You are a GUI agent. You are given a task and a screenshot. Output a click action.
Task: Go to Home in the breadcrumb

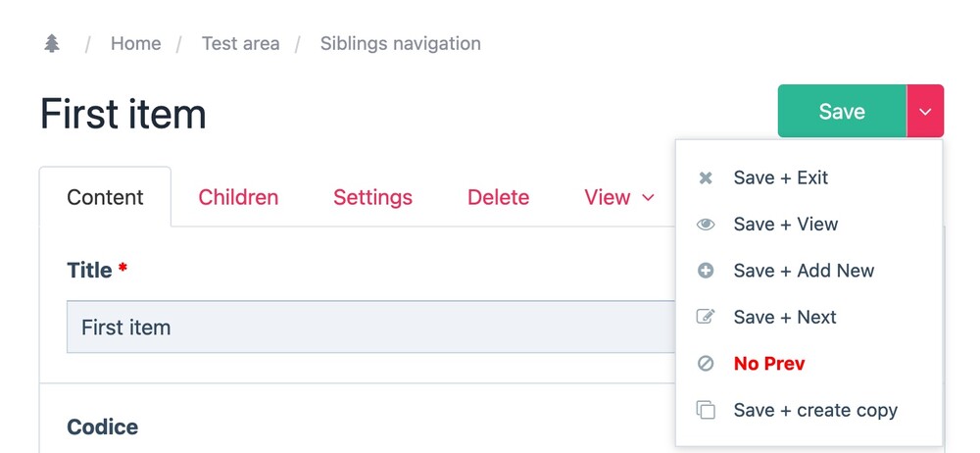point(135,44)
